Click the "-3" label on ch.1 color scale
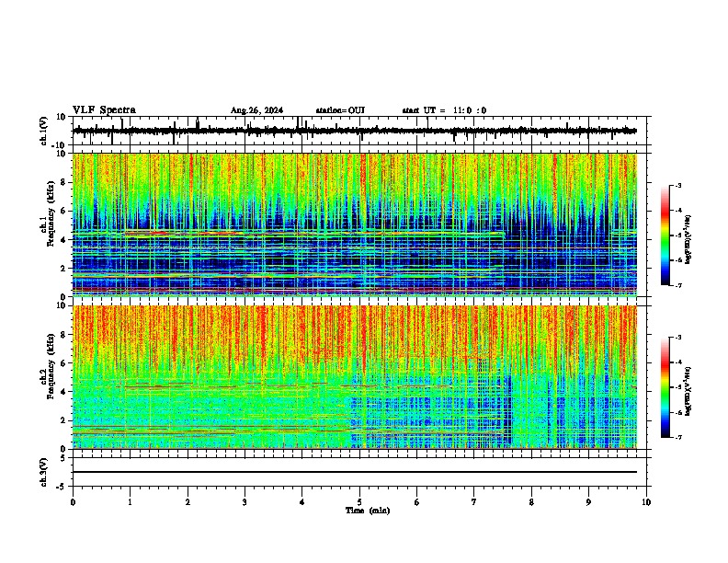The image size is (728, 563). 677,186
